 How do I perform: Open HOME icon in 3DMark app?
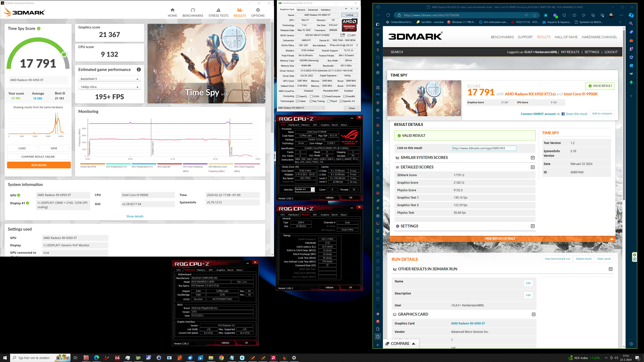tap(172, 10)
